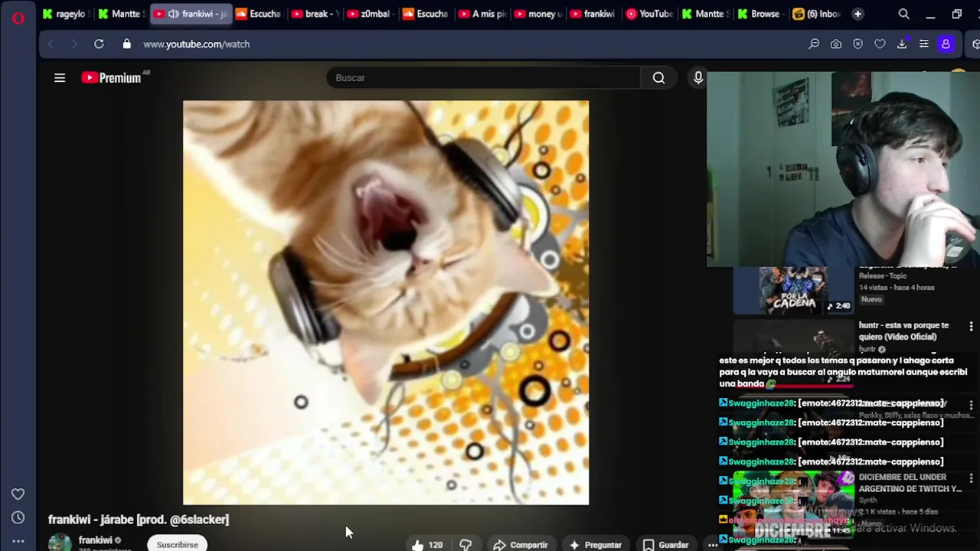980x551 pixels.
Task: Like the video showing 120 likes
Action: tap(427, 544)
